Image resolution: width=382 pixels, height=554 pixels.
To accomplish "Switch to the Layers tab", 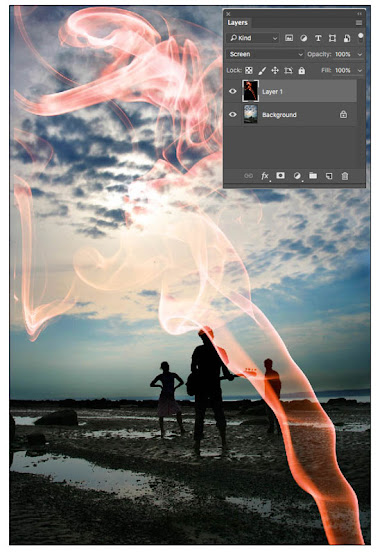I will click(x=237, y=23).
